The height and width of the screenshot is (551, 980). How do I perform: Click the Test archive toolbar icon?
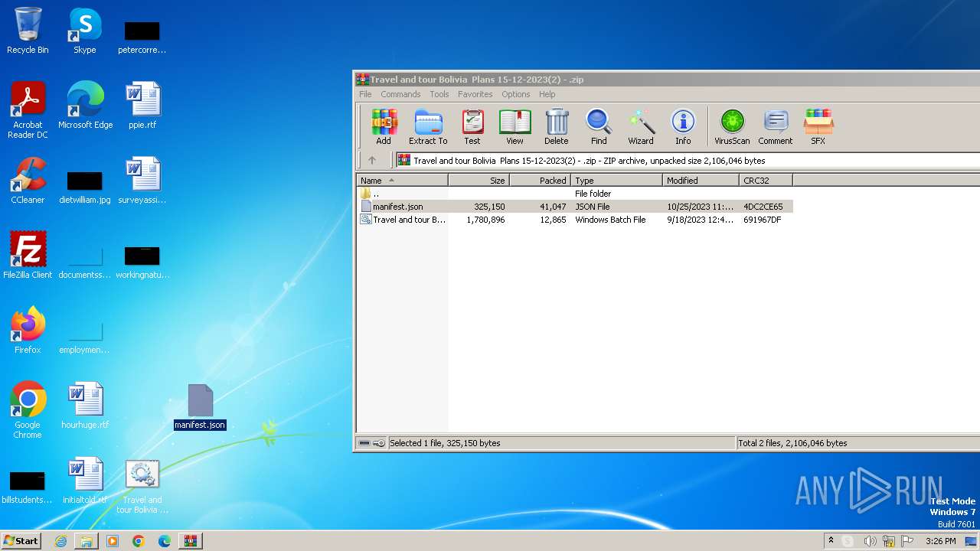[472, 127]
